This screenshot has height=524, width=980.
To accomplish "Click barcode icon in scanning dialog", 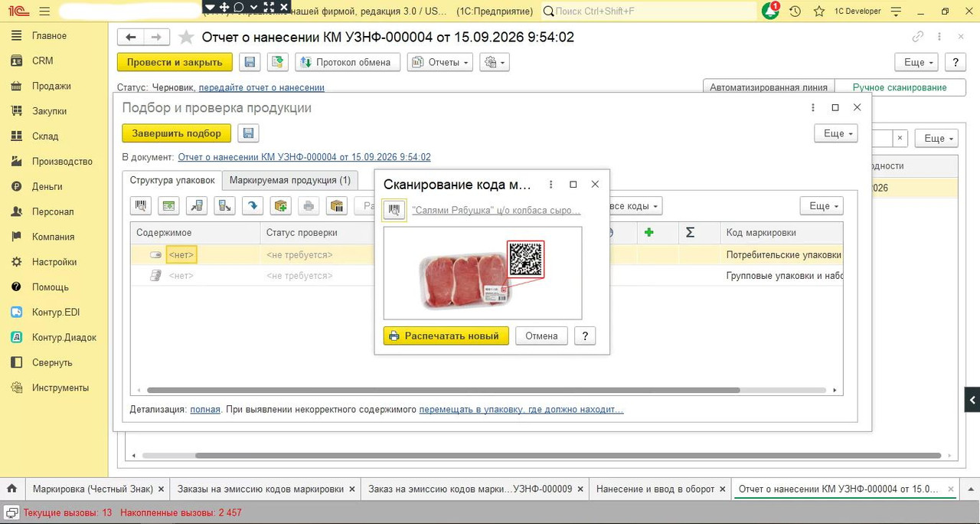I will point(394,209).
